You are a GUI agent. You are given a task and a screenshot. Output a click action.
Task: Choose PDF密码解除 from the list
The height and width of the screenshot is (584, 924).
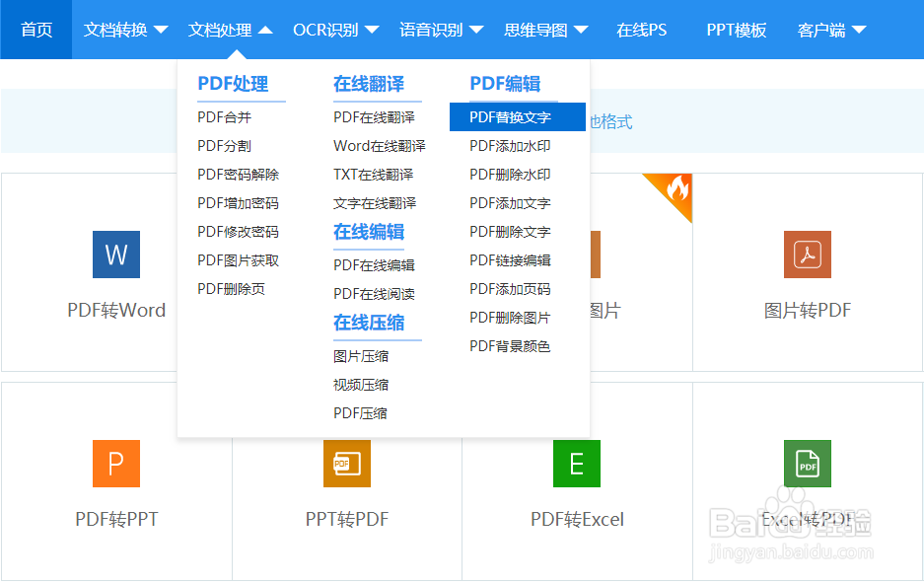238,174
